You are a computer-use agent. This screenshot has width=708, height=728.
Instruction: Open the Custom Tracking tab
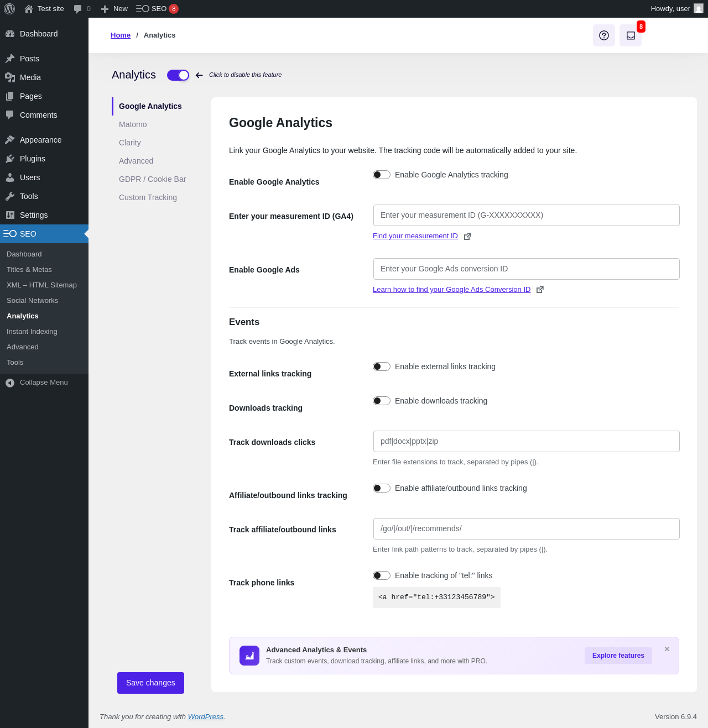(x=148, y=197)
